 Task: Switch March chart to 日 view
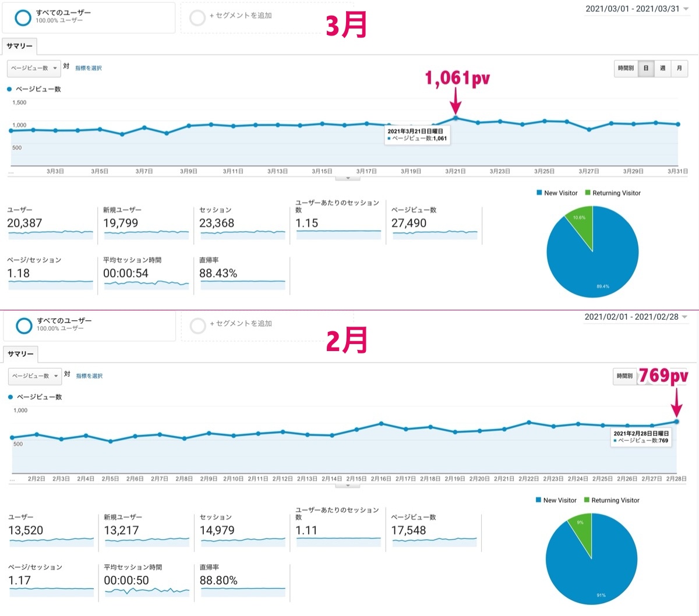(x=645, y=68)
